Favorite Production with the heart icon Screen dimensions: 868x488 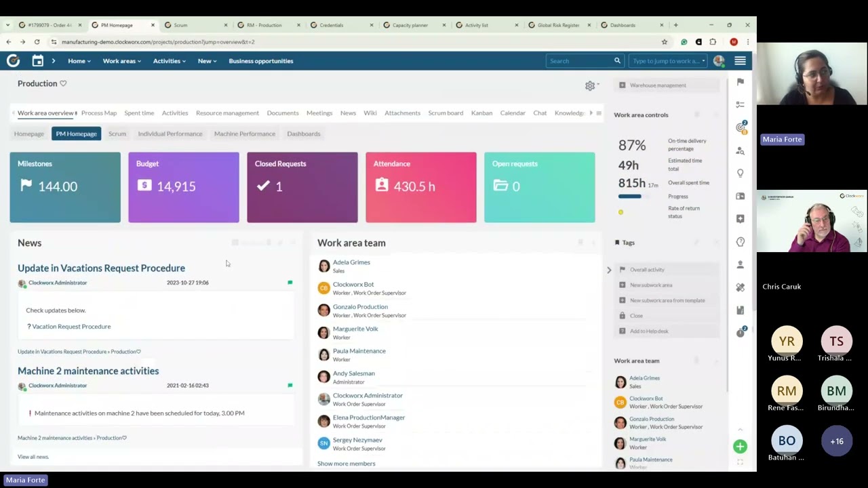tap(63, 83)
